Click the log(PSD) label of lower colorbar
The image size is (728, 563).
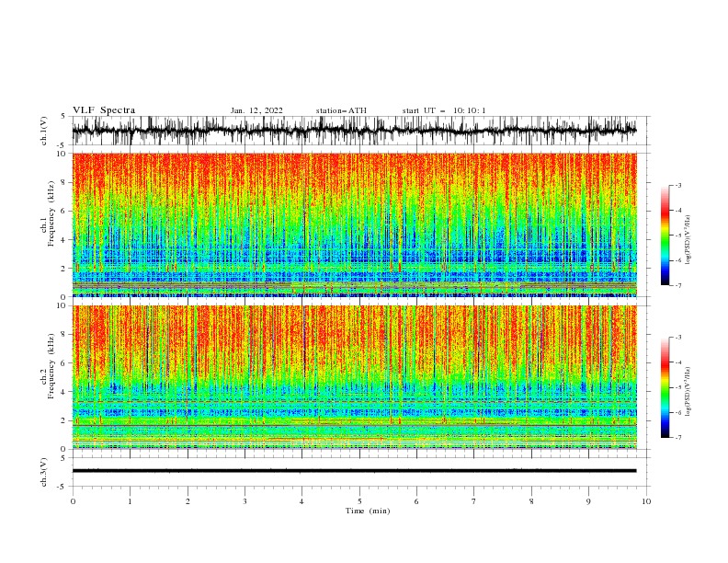(688, 391)
